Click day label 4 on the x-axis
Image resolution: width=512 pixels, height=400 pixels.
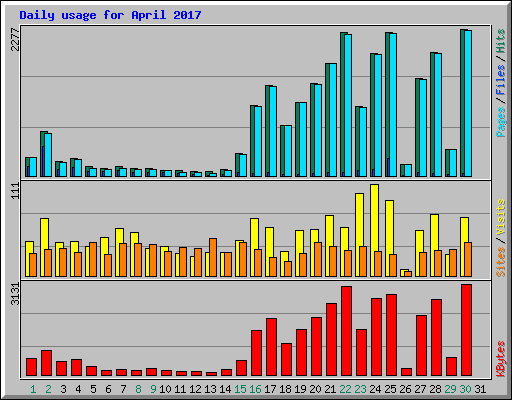tap(78, 389)
